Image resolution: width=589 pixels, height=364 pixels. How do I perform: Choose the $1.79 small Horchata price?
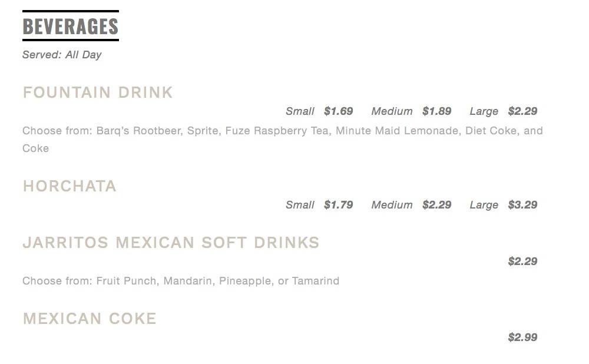click(x=339, y=205)
